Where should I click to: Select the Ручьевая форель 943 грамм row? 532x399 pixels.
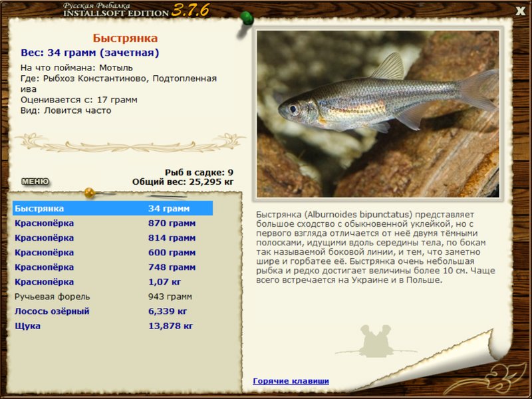tap(112, 297)
